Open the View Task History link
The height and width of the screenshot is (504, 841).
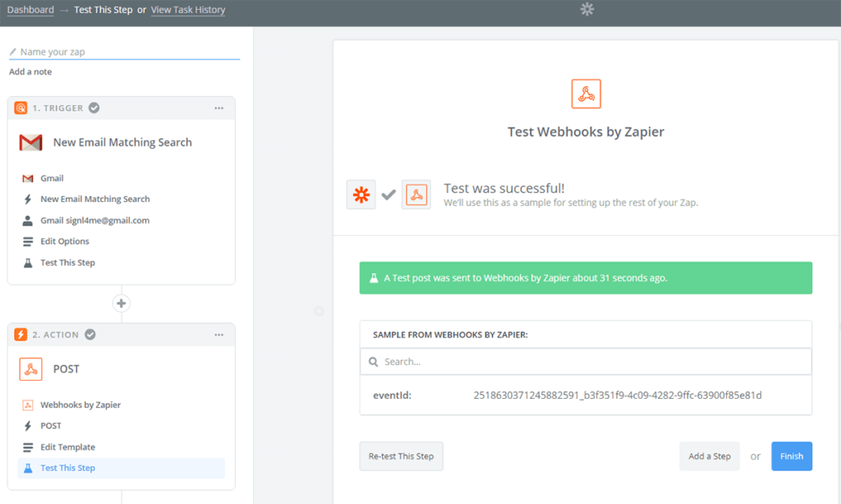point(188,10)
